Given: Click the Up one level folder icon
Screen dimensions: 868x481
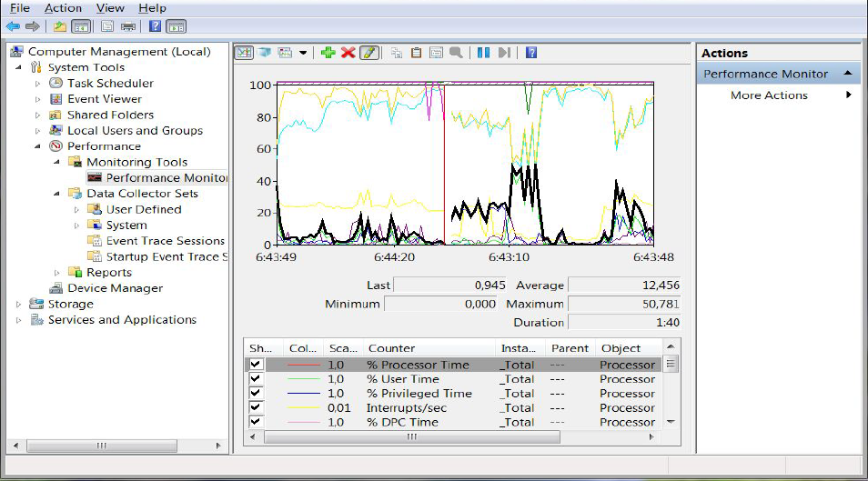Looking at the screenshot, I should pyautogui.click(x=59, y=26).
